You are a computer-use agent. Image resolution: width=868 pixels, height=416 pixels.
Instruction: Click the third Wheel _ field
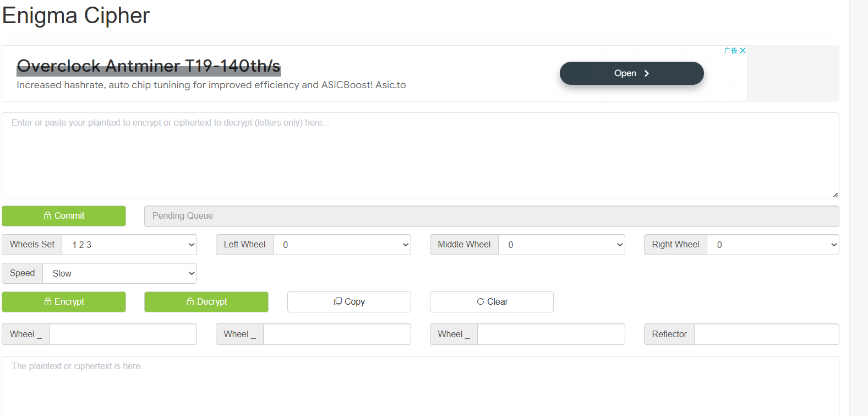point(551,334)
